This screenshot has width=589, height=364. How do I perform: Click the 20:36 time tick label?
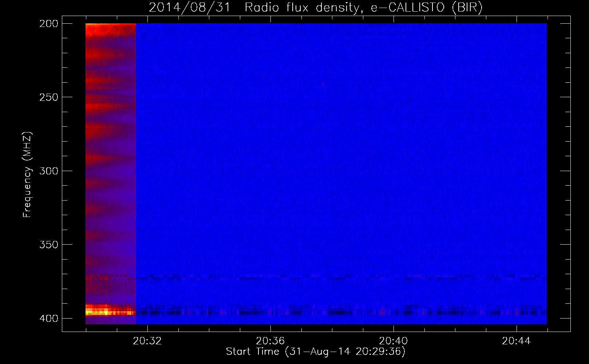[270, 341]
